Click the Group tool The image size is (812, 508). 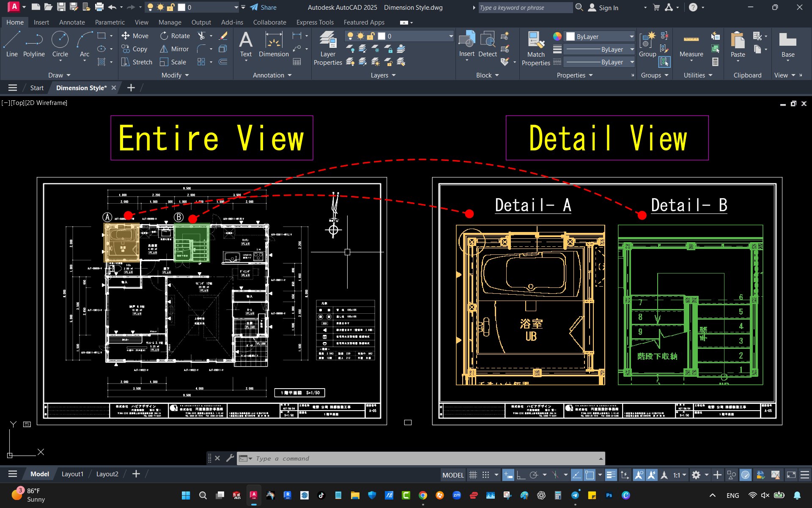tap(647, 44)
